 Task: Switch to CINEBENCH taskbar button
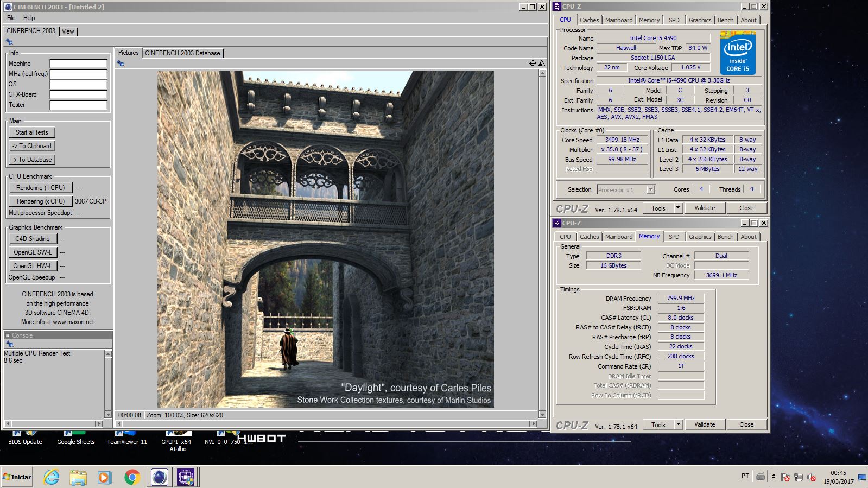(x=159, y=477)
